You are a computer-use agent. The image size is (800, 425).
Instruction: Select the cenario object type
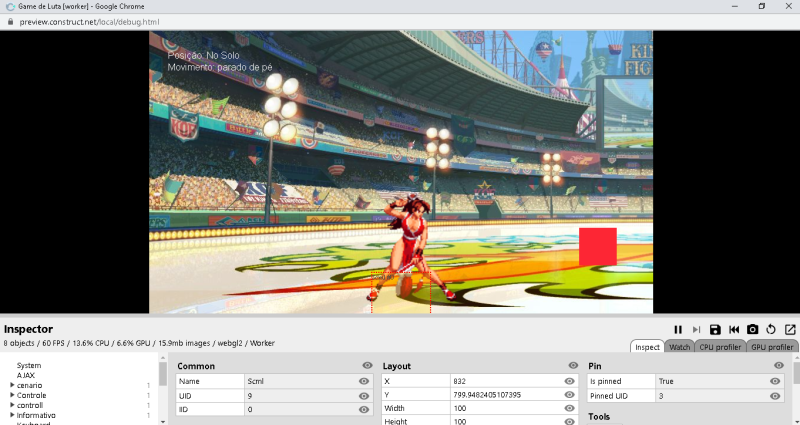pos(30,385)
